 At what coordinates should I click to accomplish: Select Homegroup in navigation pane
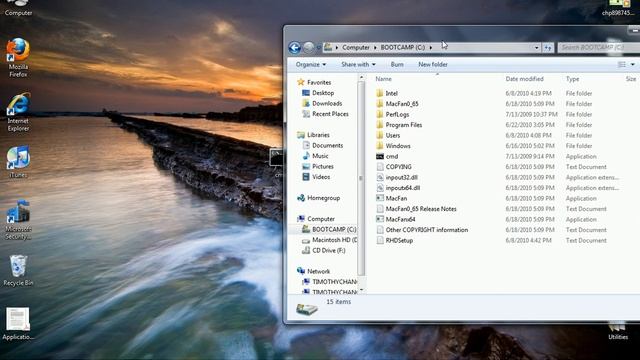(319, 198)
